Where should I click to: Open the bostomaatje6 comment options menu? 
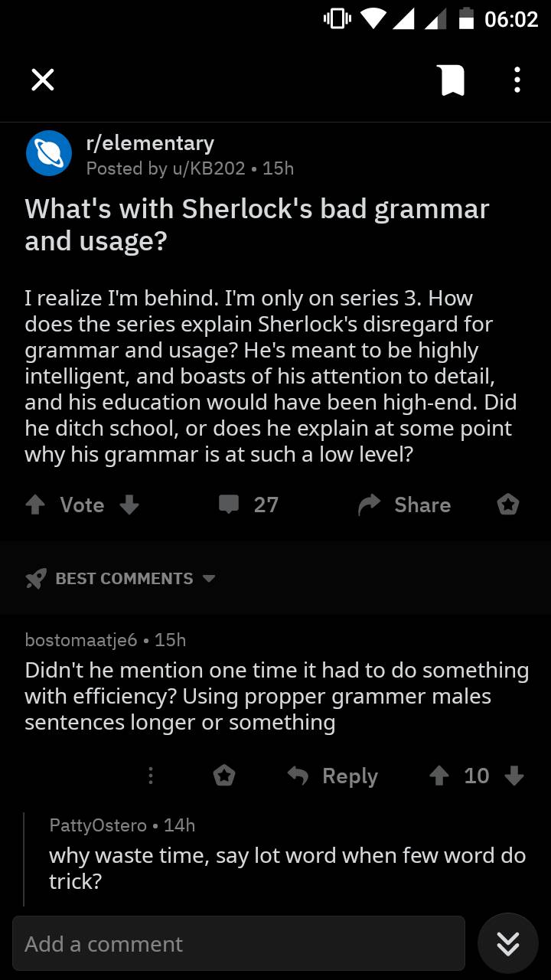pyautogui.click(x=150, y=776)
